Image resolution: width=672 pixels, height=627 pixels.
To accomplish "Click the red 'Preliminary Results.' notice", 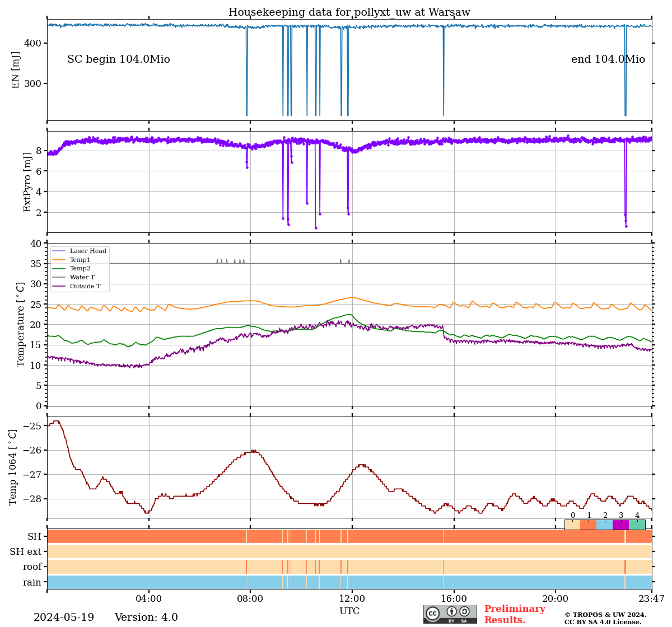I will [x=515, y=614].
